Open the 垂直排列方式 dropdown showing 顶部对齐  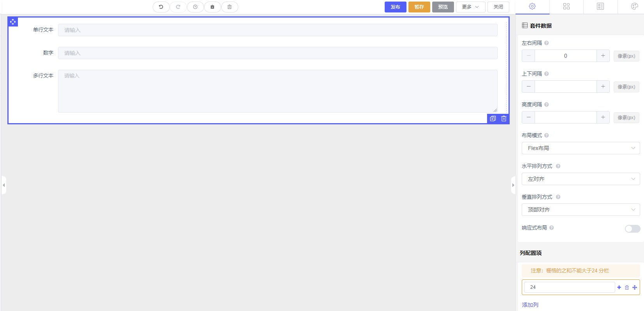(x=580, y=210)
